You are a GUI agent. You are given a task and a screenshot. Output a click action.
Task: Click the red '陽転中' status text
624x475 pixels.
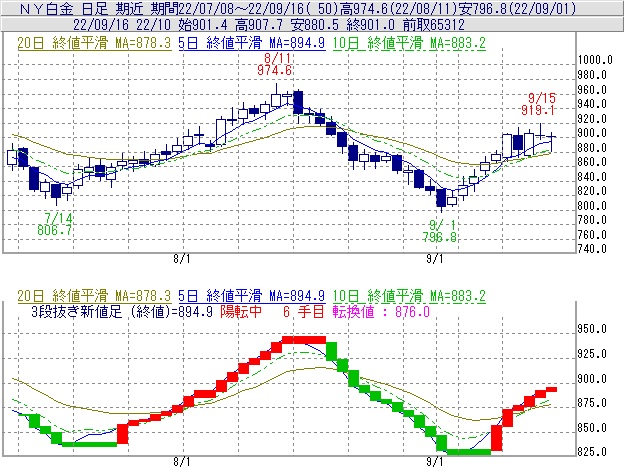241,311
